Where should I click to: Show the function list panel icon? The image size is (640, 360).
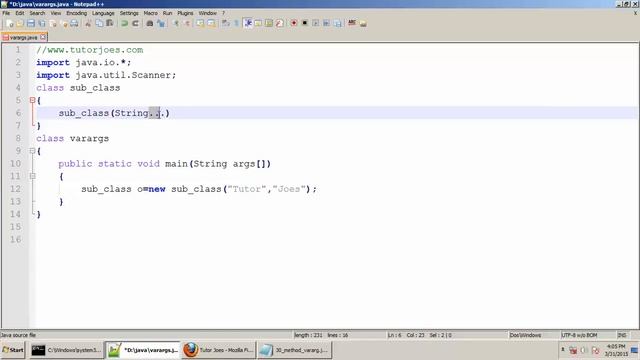pyautogui.click(x=280, y=23)
